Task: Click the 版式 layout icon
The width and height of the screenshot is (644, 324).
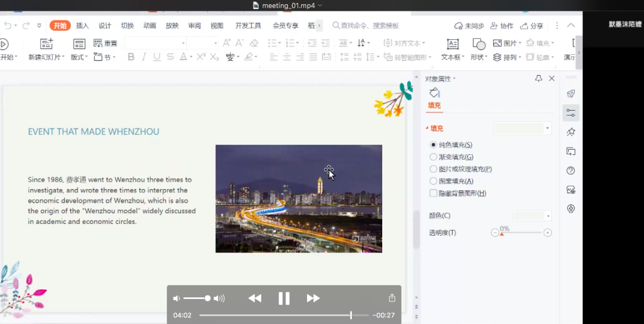Action: (x=79, y=44)
